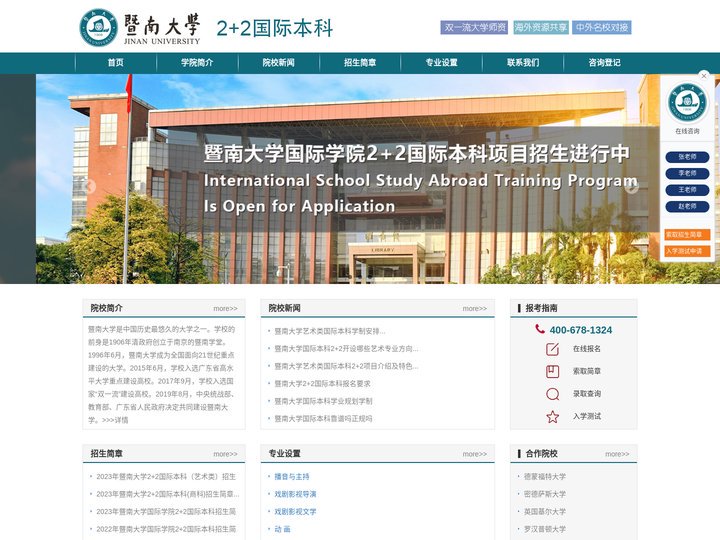Expand more>> in 院校简介 panel
The image size is (720, 540).
coord(225,309)
